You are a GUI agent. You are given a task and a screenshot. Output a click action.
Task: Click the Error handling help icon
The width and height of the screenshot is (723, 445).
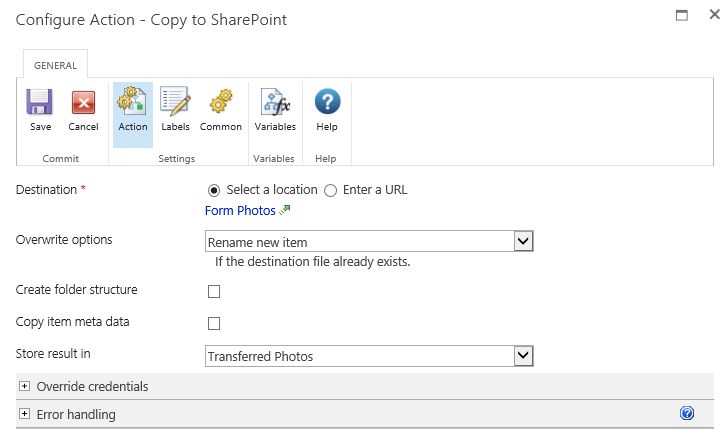click(687, 413)
